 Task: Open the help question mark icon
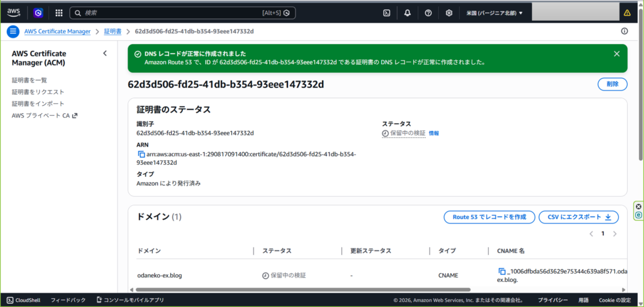(x=428, y=13)
